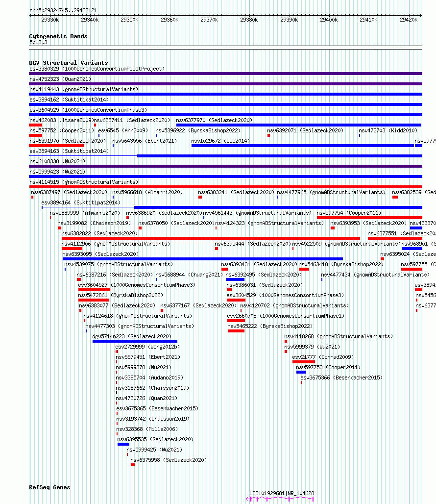Viewport: 436px width, 504px height.
Task: Click nsv3187662 (Chaisson2019) label
Action: [x=152, y=388]
